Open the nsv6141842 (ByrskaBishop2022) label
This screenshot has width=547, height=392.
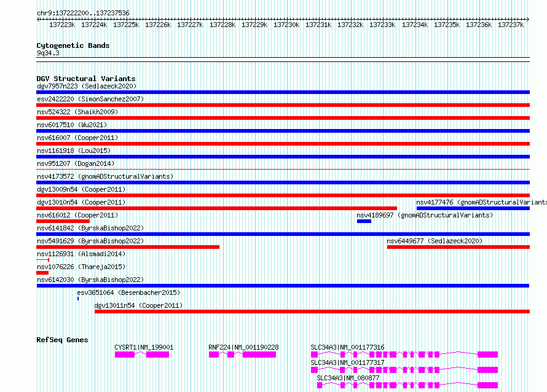click(x=90, y=228)
